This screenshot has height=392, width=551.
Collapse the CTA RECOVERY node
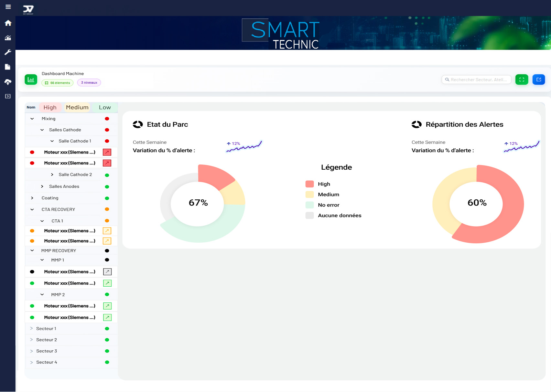tap(32, 209)
